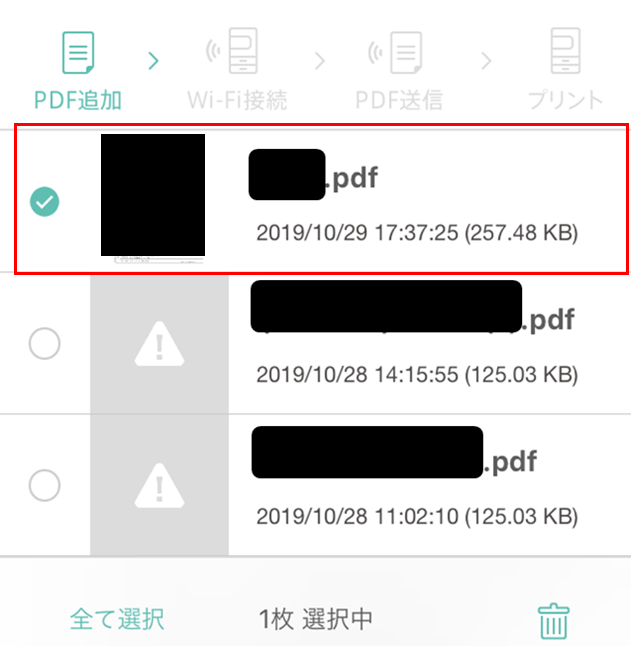Image resolution: width=632 pixels, height=655 pixels.
Task: Delete selected files with trash icon
Action: [x=553, y=621]
